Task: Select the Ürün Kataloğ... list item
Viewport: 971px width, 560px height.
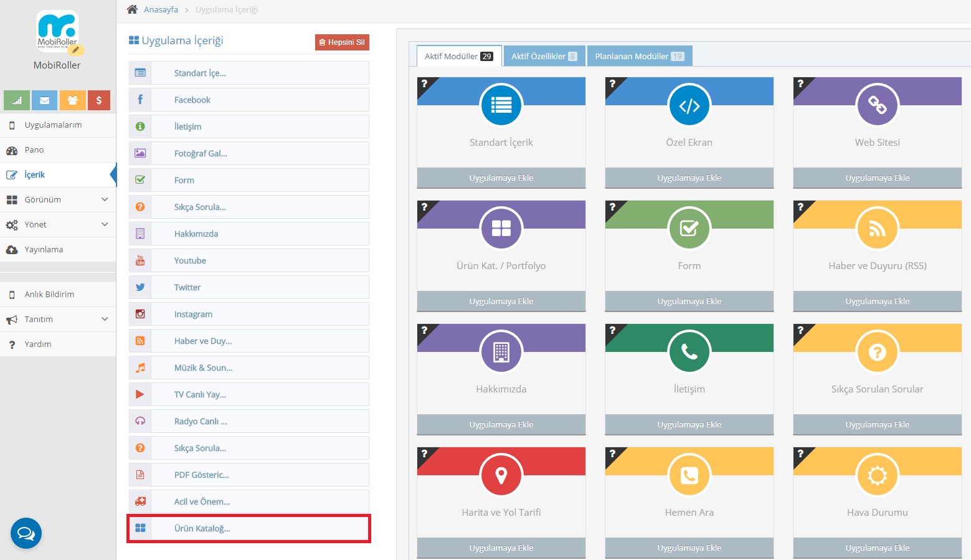Action: [249, 528]
